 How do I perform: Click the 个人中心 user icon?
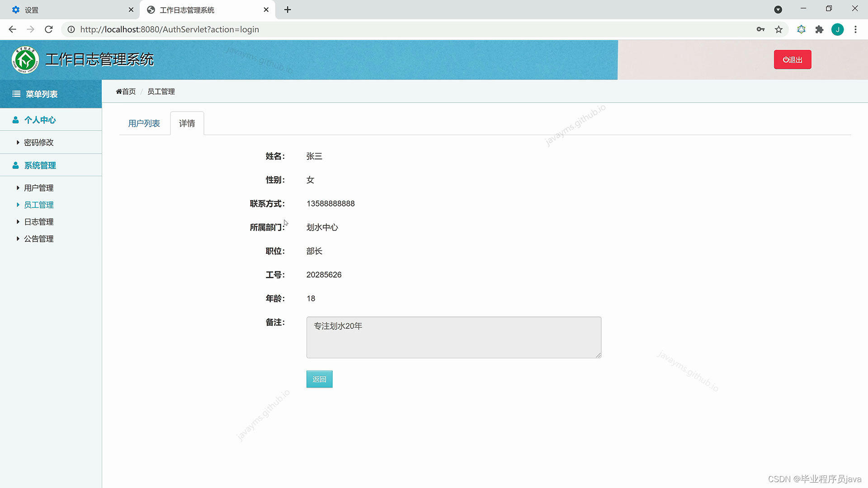tap(16, 120)
